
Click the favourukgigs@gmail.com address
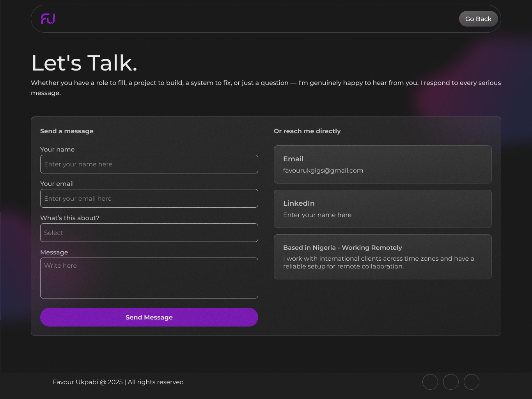point(323,170)
